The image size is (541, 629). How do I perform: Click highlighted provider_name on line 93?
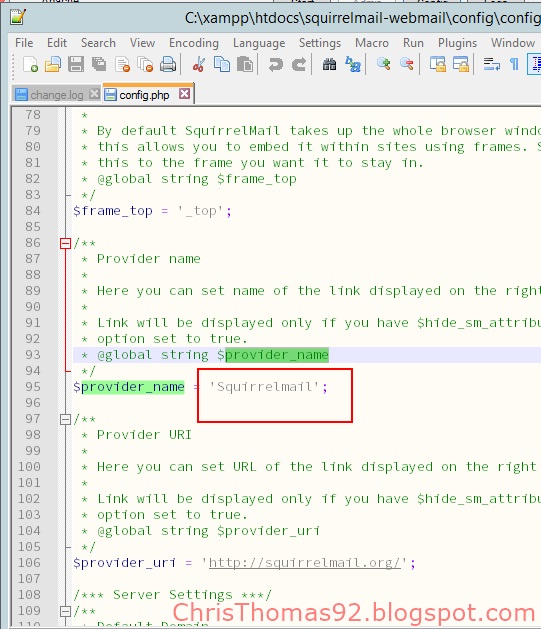click(x=277, y=355)
